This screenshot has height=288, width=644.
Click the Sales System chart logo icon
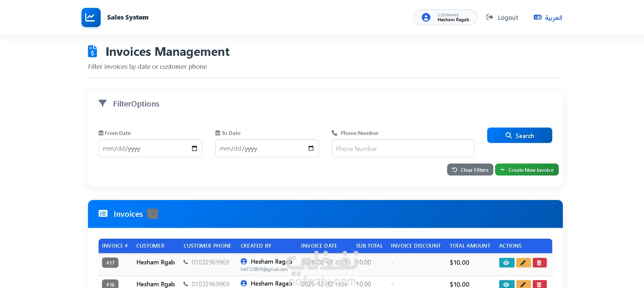pos(91,17)
